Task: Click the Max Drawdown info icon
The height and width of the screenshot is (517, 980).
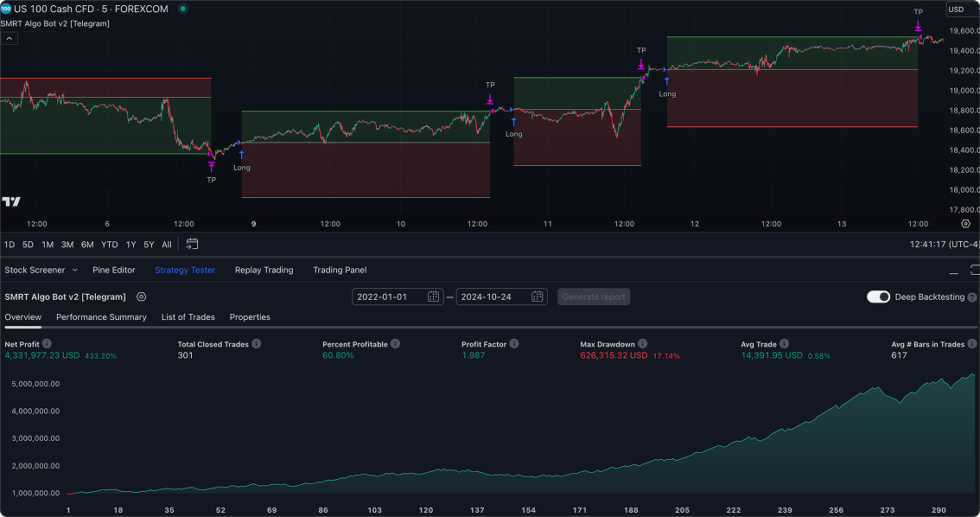Action: point(642,344)
